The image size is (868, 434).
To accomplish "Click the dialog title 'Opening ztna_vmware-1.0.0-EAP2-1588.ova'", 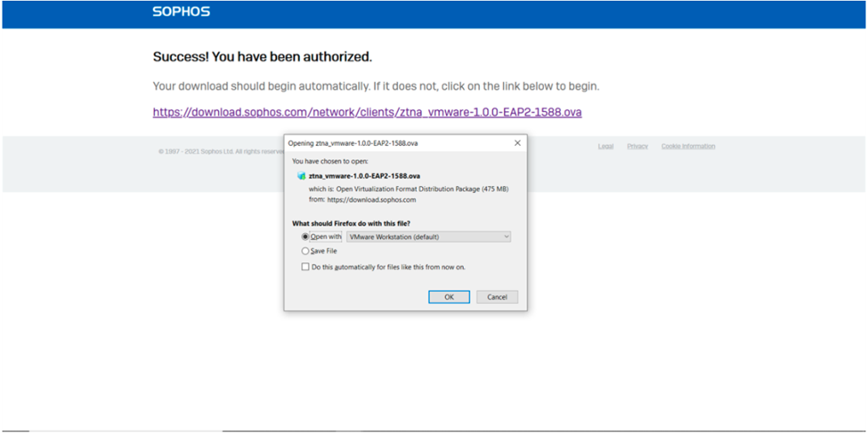I will click(353, 143).
